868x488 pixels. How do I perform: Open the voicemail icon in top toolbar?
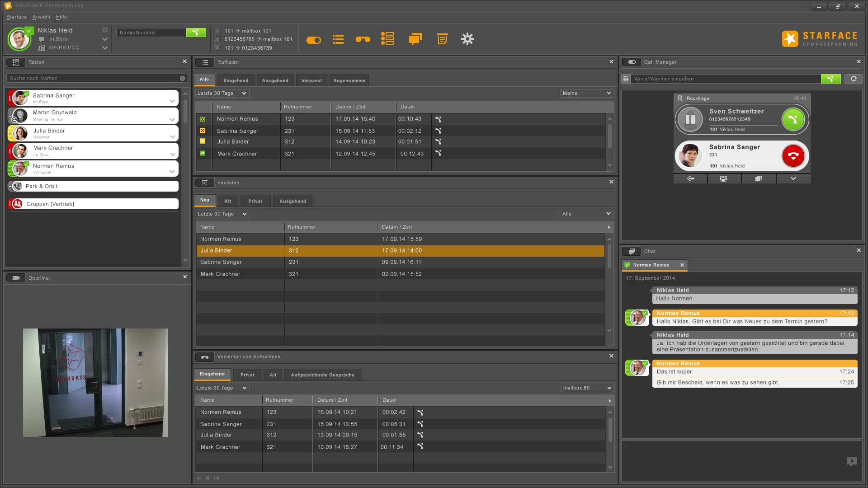pos(363,39)
